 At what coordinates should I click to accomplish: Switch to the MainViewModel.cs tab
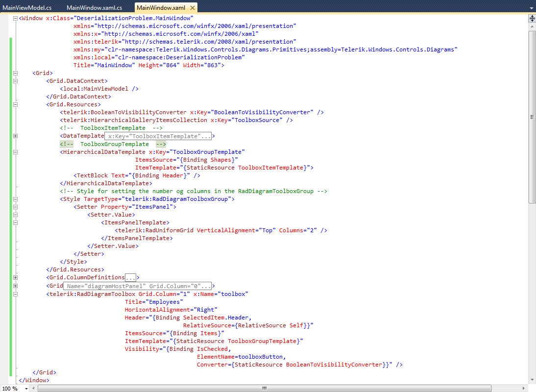pyautogui.click(x=27, y=7)
